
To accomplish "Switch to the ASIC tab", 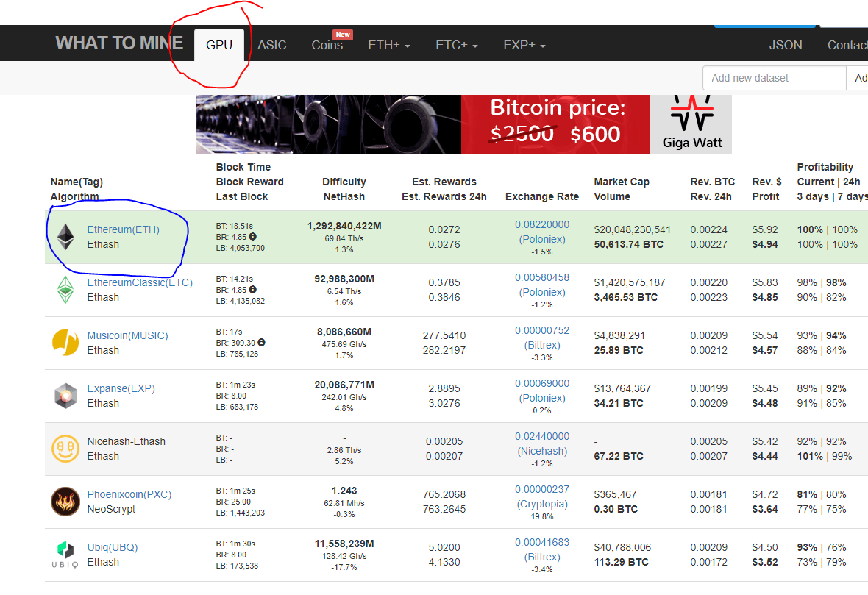I will coord(272,45).
